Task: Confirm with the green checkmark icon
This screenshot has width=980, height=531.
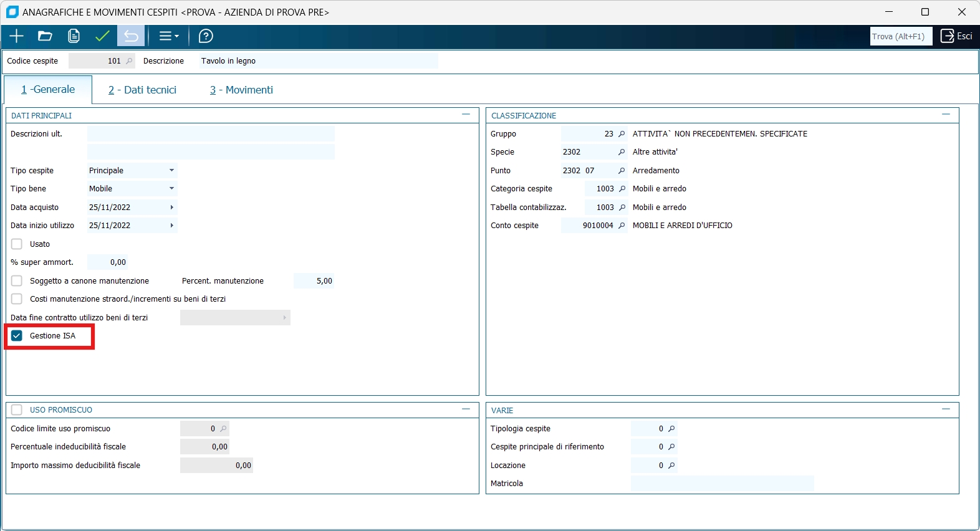Action: point(102,36)
